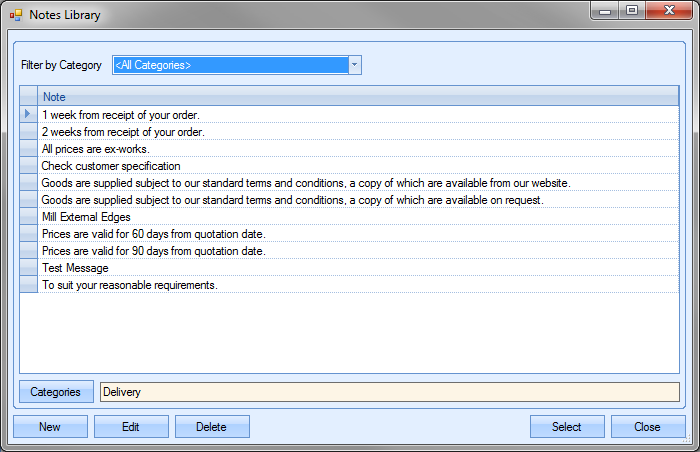Click the current row indicator arrow

(28, 115)
